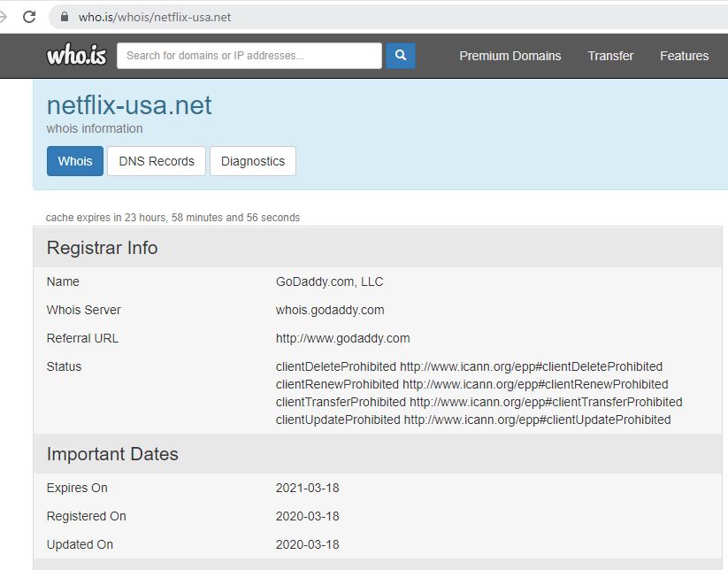The height and width of the screenshot is (570, 728).
Task: Focus the domain search input field
Action: coord(249,56)
